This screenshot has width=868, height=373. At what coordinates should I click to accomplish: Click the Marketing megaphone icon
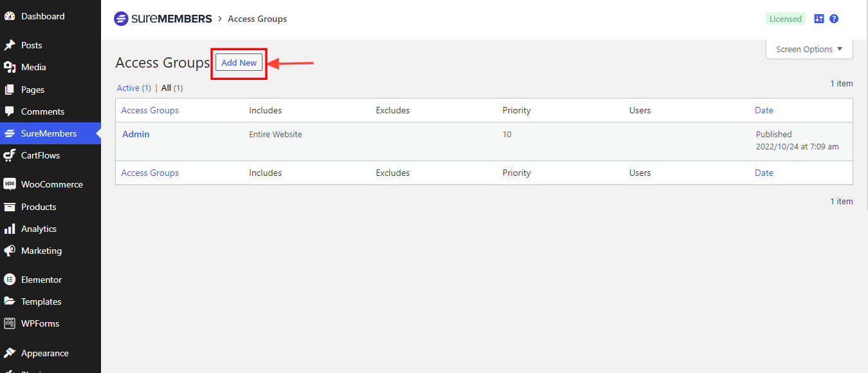[x=10, y=251]
